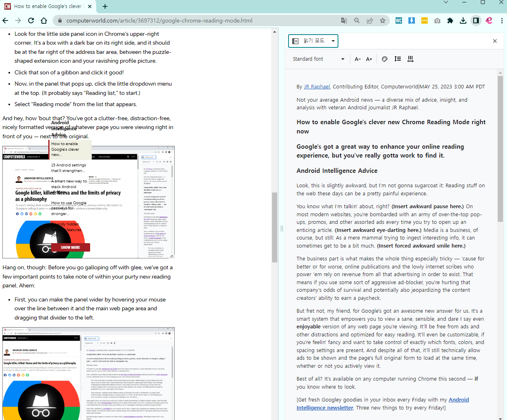Bookmark this page with the star
This screenshot has height=420, width=507.
[383, 20]
